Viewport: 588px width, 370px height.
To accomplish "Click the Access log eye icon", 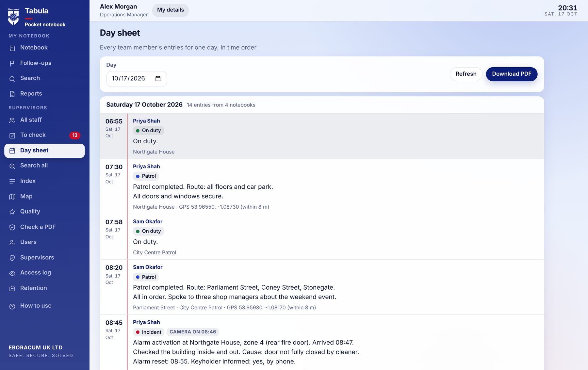I will point(12,273).
